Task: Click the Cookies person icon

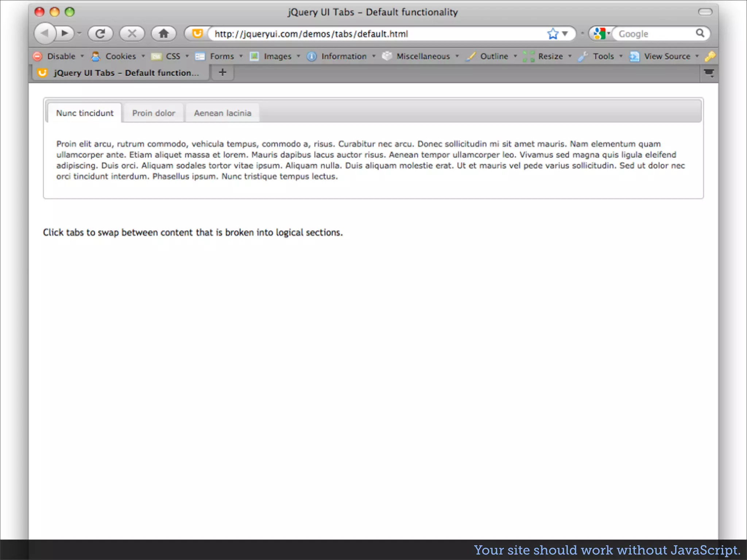Action: click(x=96, y=56)
